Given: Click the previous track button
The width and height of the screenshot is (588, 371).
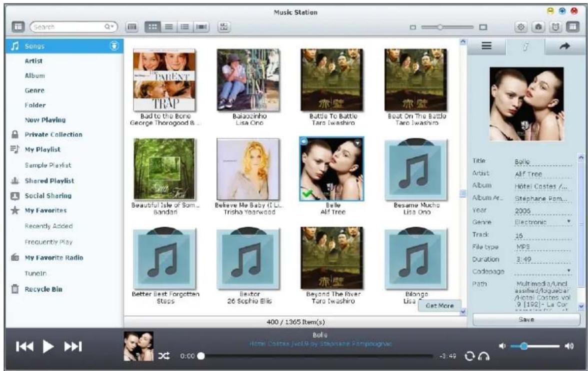Looking at the screenshot, I should point(25,346).
